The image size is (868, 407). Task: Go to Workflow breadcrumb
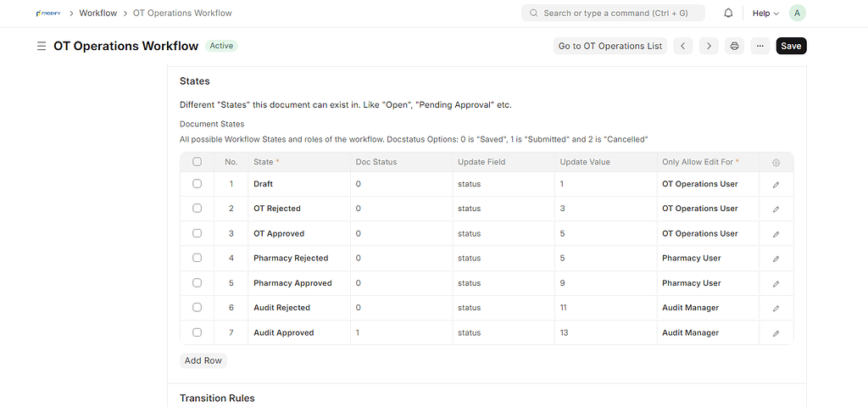[98, 14]
